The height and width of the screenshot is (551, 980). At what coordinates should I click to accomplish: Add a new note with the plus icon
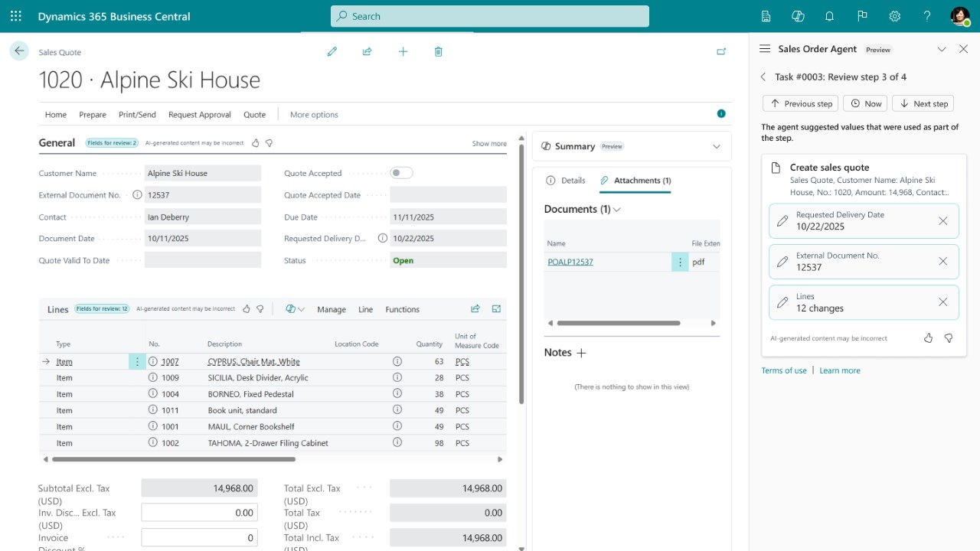(581, 353)
